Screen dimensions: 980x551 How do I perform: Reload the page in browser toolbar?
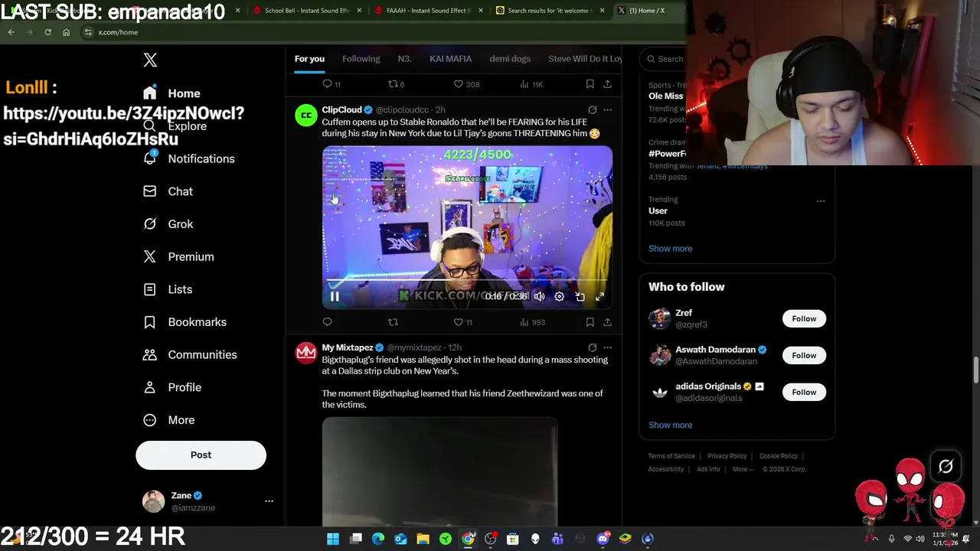click(x=47, y=32)
